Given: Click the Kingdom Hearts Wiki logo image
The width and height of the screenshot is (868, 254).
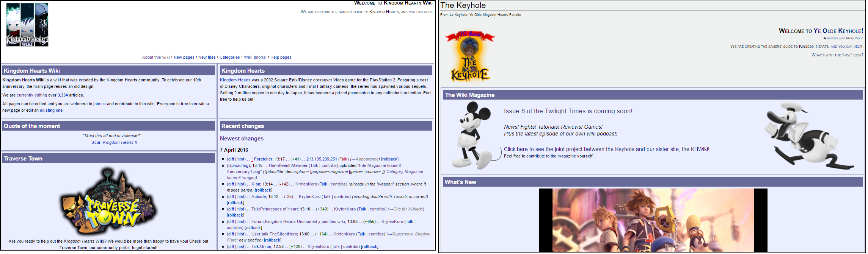Looking at the screenshot, I should click(x=27, y=25).
